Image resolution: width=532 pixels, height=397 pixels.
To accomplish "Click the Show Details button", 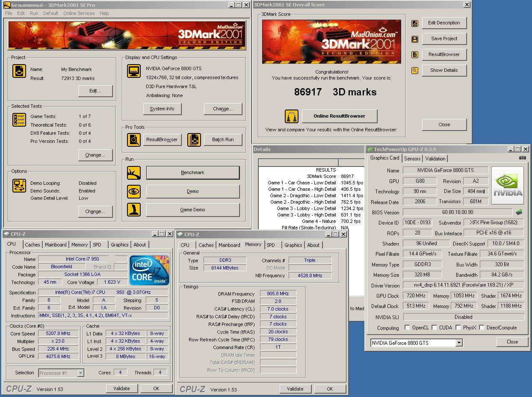I will 444,70.
